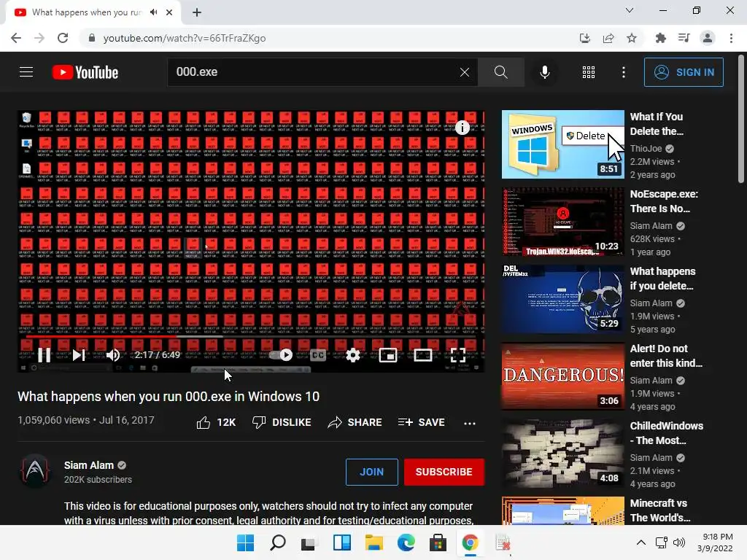The width and height of the screenshot is (747, 560).
Task: Mute the video player volume
Action: point(113,355)
